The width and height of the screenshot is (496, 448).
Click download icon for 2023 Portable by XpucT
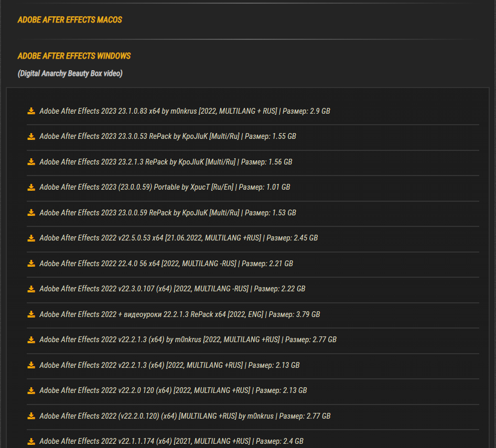pyautogui.click(x=31, y=187)
